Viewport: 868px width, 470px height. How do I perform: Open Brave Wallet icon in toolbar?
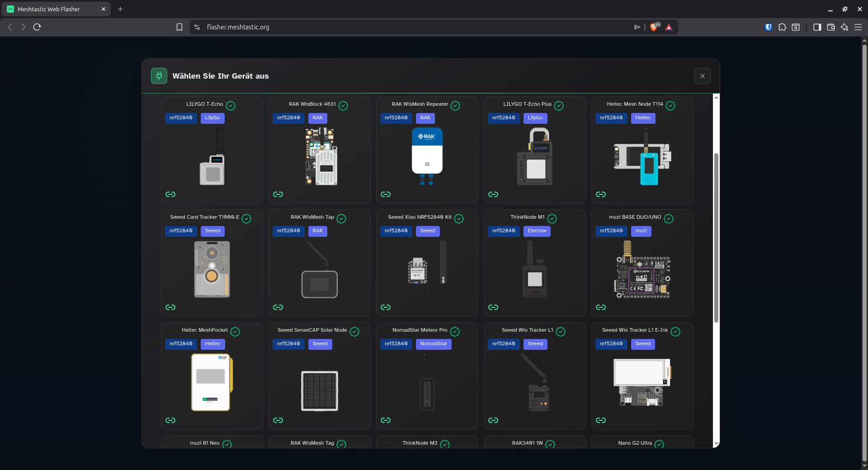(830, 27)
